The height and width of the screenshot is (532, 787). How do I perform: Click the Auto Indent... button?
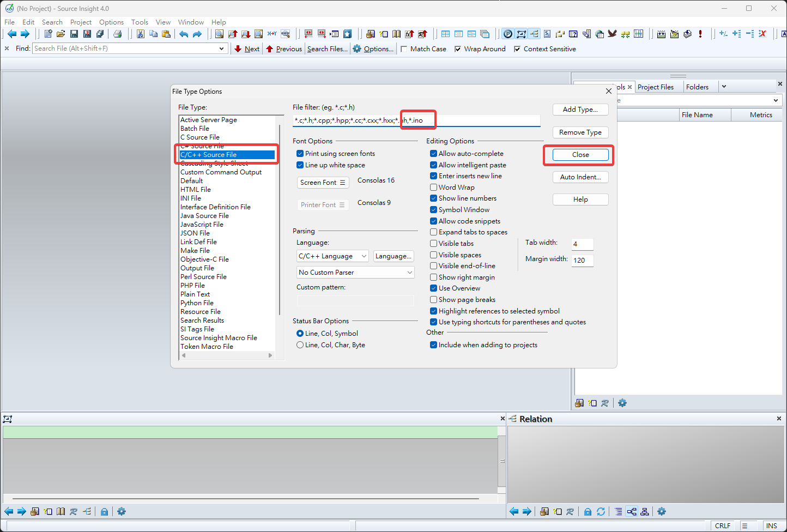[580, 177]
